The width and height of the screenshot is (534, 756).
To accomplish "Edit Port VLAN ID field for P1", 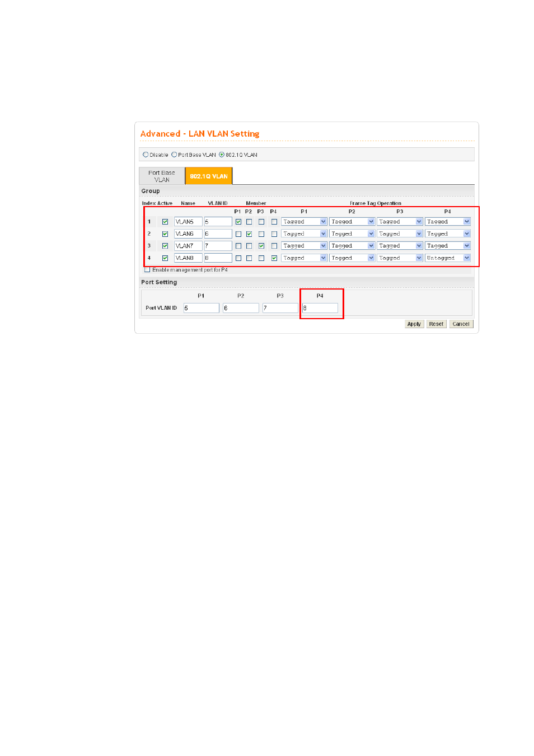I will 201,308.
